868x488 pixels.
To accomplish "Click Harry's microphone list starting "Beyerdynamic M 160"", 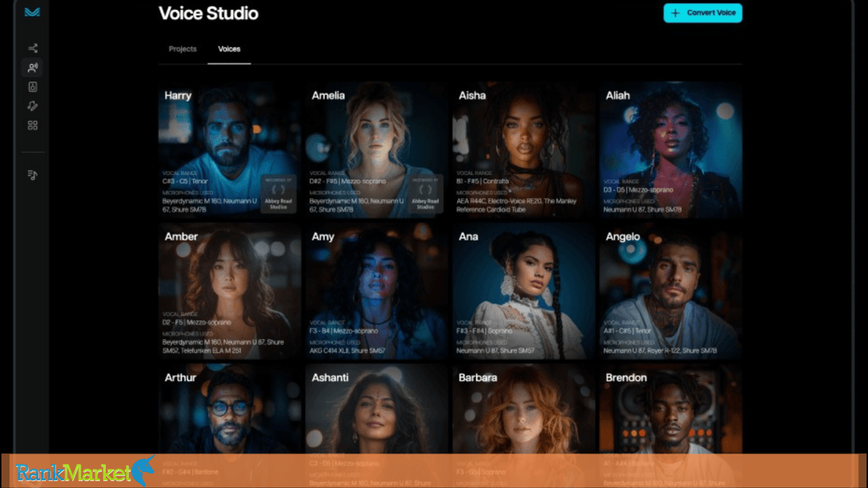I will (210, 205).
